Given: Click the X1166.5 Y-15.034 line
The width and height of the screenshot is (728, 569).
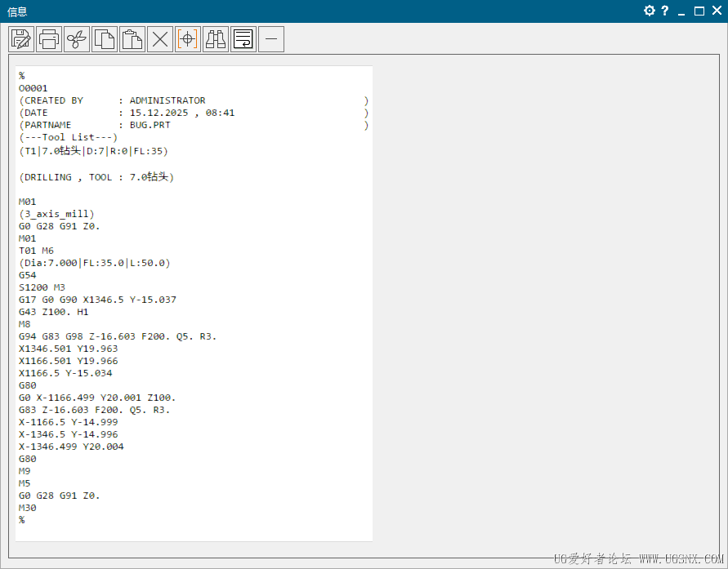Looking at the screenshot, I should coord(65,373).
